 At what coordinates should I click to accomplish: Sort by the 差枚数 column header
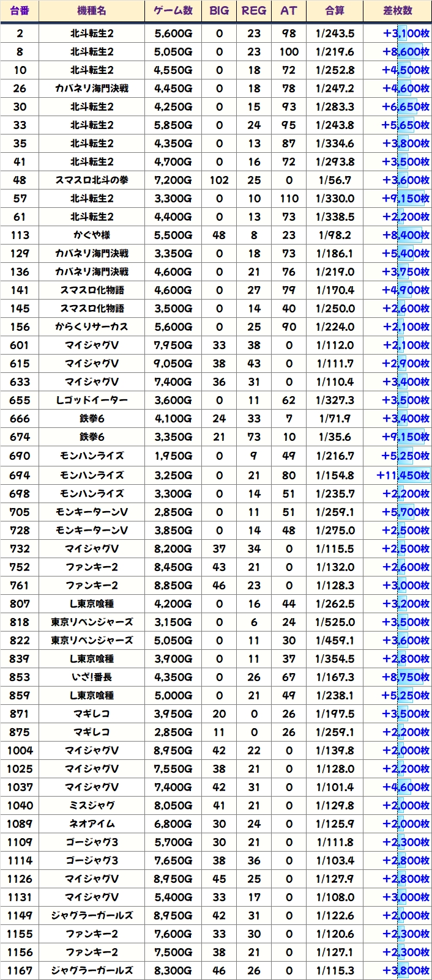(x=398, y=11)
